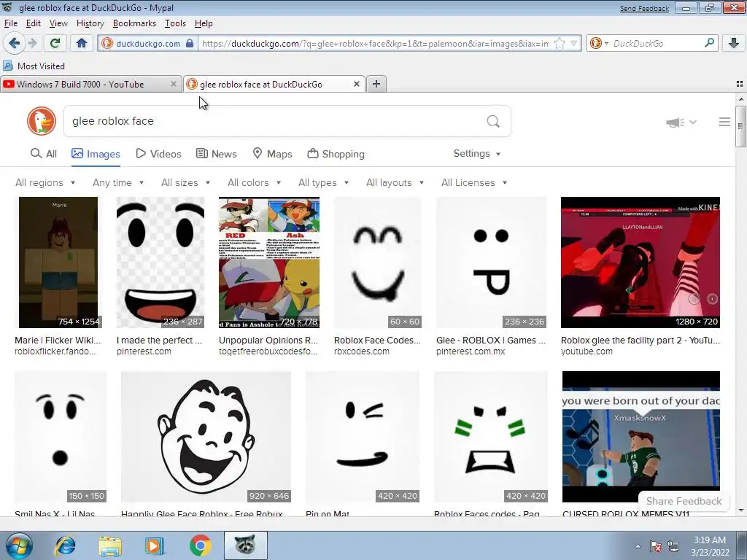Open the Help menu
Screen dimensions: 747x560
coord(204,23)
